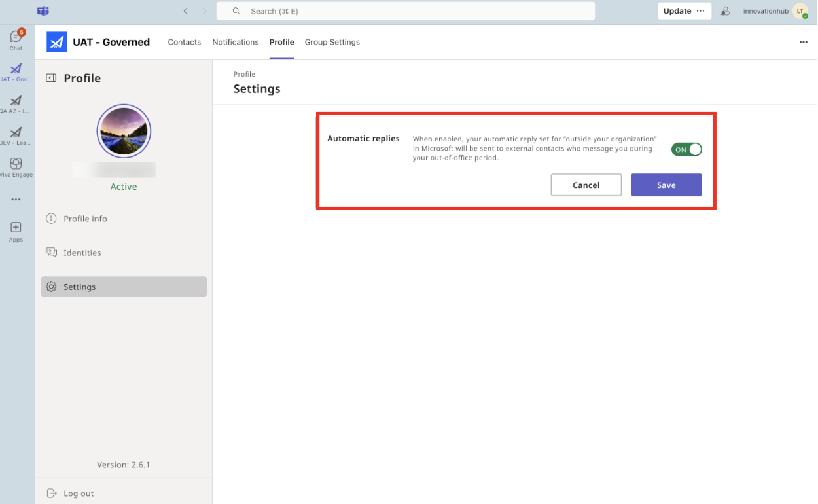Open Identities section
Image resolution: width=818 pixels, height=504 pixels.
coord(124,253)
